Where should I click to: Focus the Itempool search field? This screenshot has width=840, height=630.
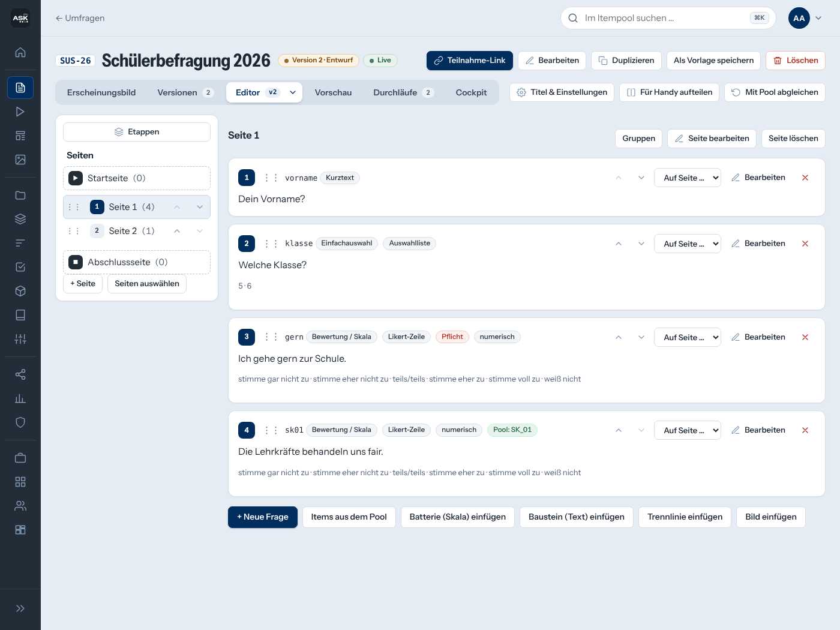click(x=668, y=18)
